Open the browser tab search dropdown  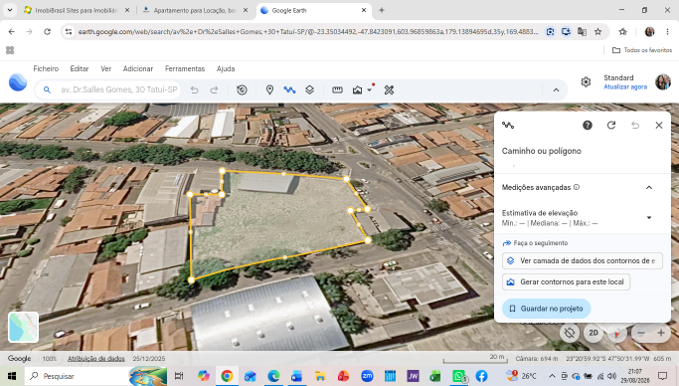click(x=10, y=10)
